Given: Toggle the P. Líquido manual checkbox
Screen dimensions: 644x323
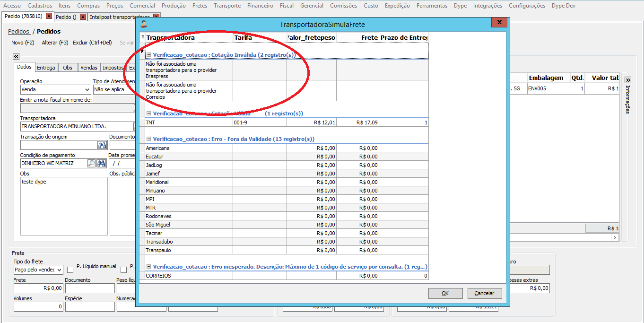Looking at the screenshot, I should tap(70, 270).
